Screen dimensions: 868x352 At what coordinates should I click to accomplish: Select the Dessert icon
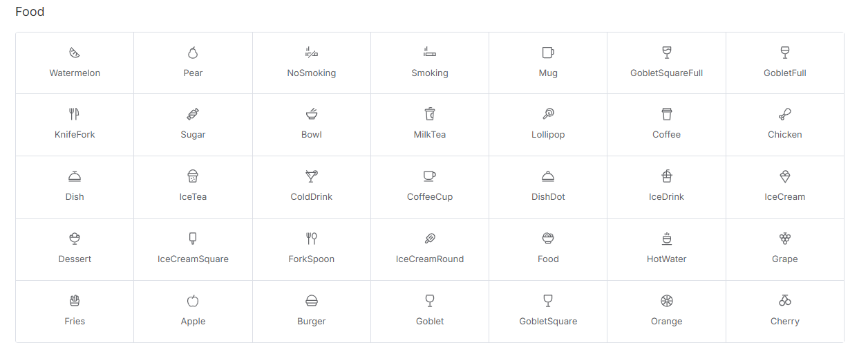point(75,239)
